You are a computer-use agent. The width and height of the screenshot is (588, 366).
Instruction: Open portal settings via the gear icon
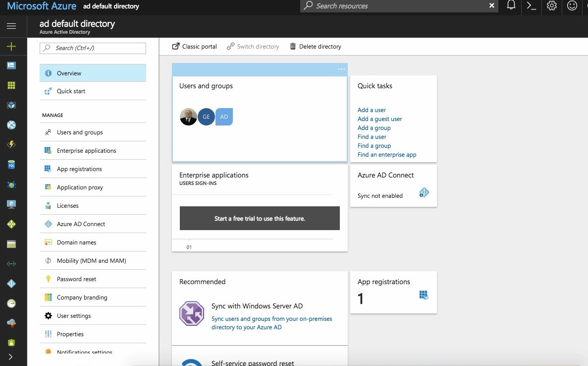(x=551, y=6)
